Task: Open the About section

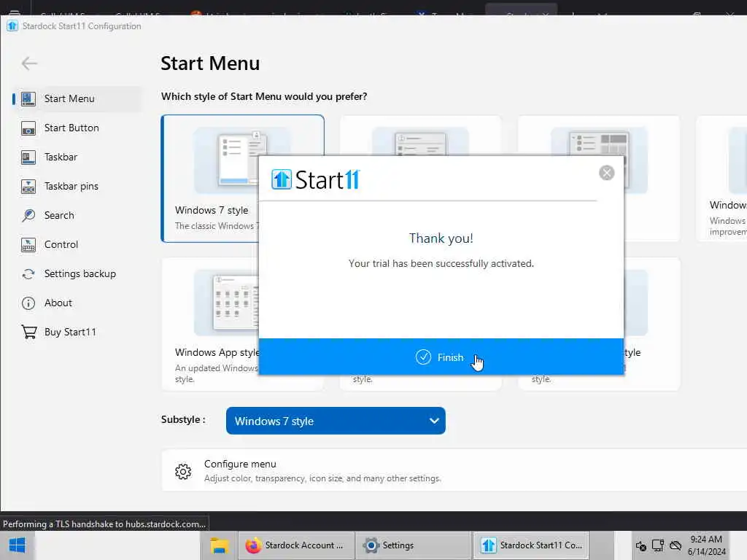Action: [x=77, y=303]
